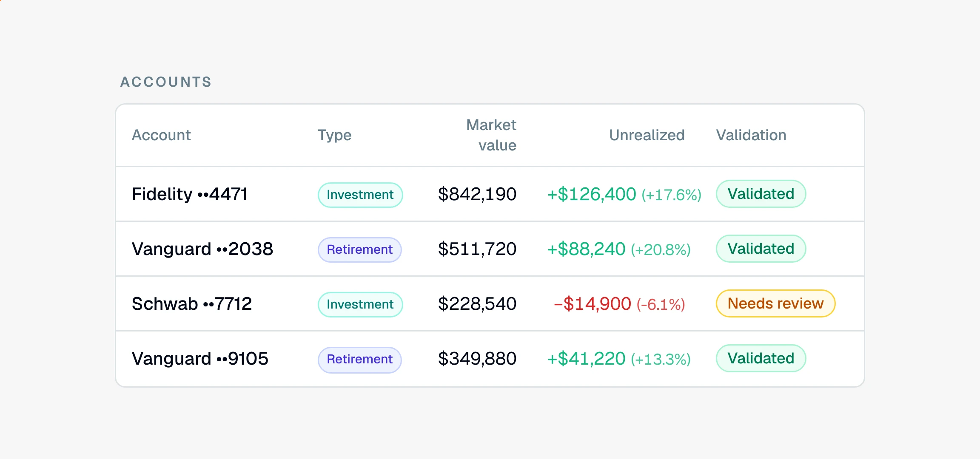The image size is (980, 459).
Task: Click the Type column header
Action: point(334,135)
